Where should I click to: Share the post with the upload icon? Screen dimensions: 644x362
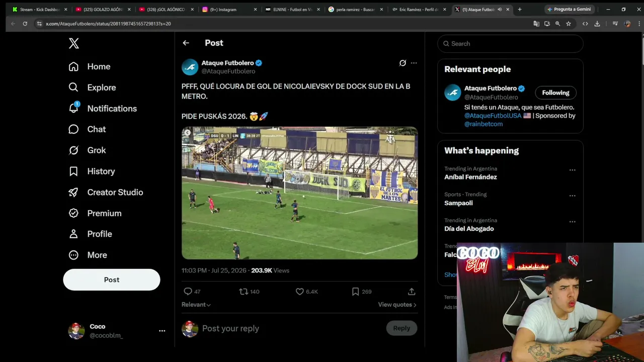pos(412,291)
